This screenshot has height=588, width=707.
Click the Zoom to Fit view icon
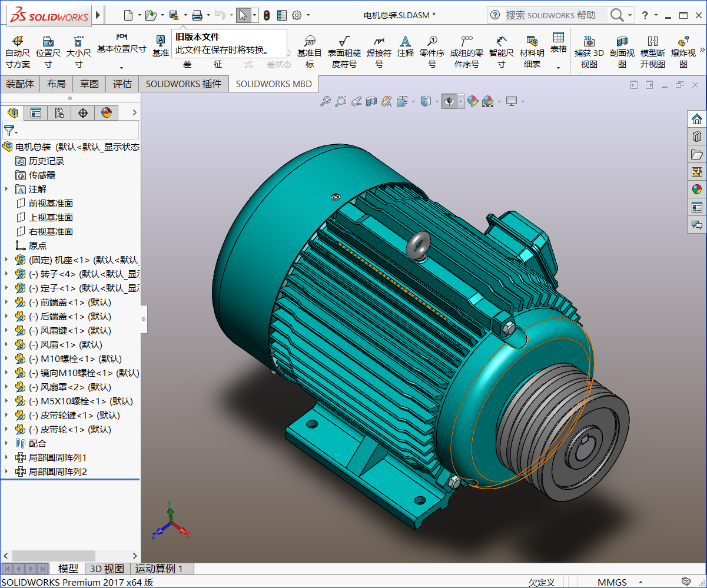click(x=325, y=101)
